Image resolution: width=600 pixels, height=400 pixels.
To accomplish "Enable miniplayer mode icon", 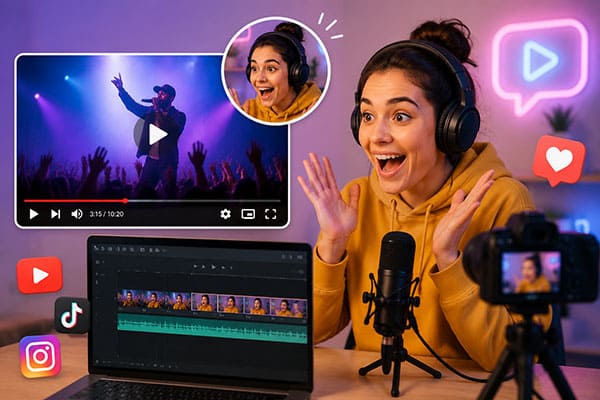I will pyautogui.click(x=248, y=214).
